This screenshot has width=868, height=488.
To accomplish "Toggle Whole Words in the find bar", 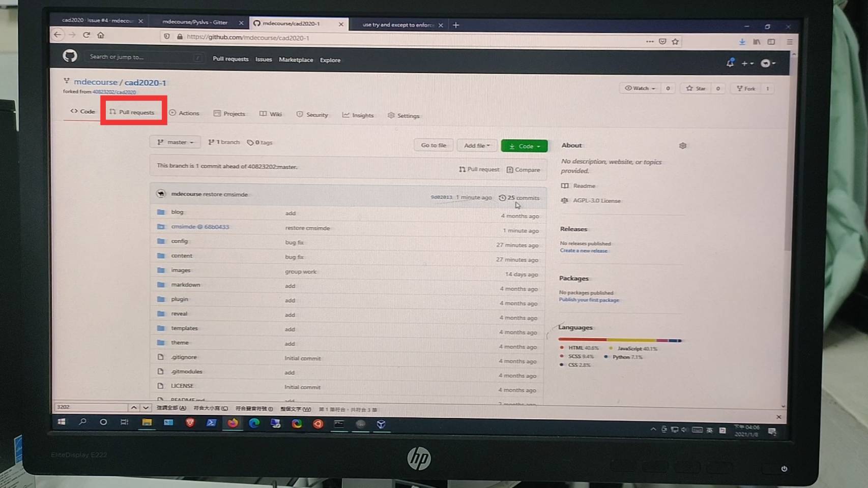I will [296, 409].
